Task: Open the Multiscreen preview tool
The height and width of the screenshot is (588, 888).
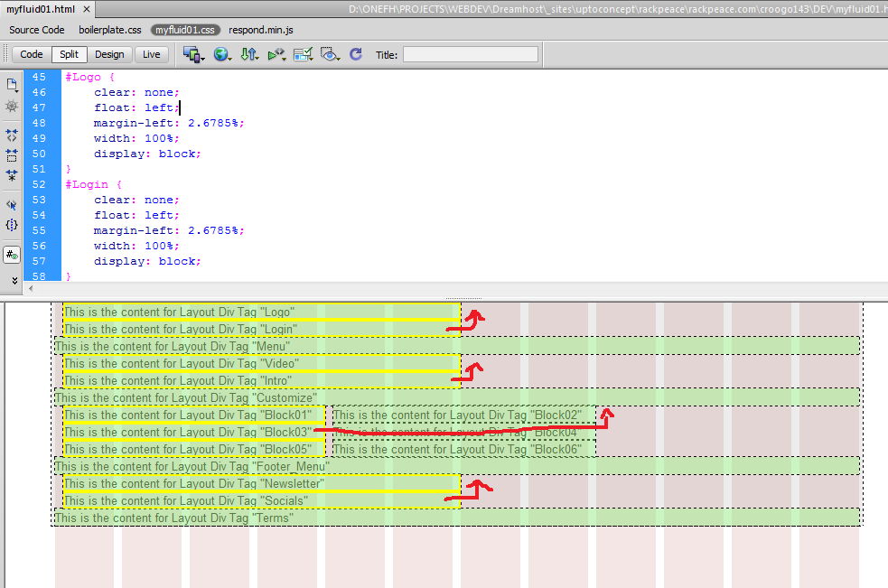Action: click(193, 55)
